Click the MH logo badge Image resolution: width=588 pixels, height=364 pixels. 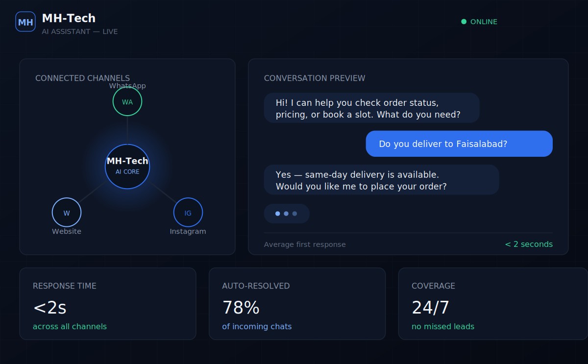tap(25, 22)
